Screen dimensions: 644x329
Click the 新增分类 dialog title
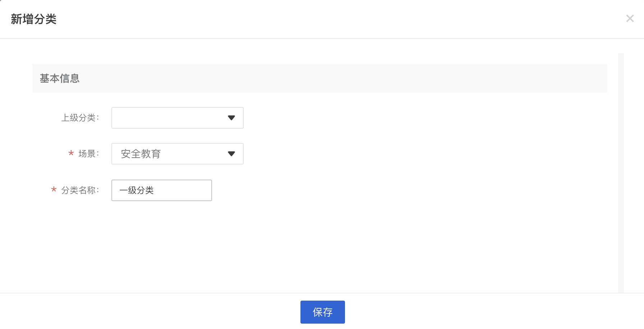34,19
